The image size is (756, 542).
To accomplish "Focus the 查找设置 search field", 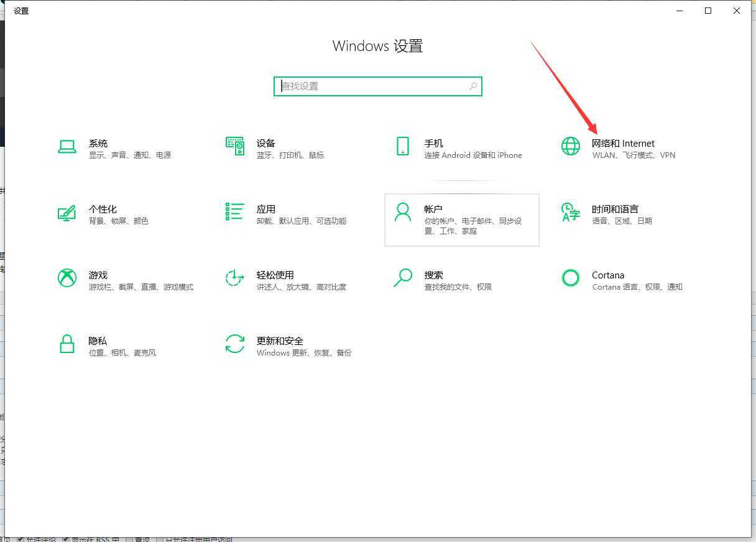I will pyautogui.click(x=378, y=86).
